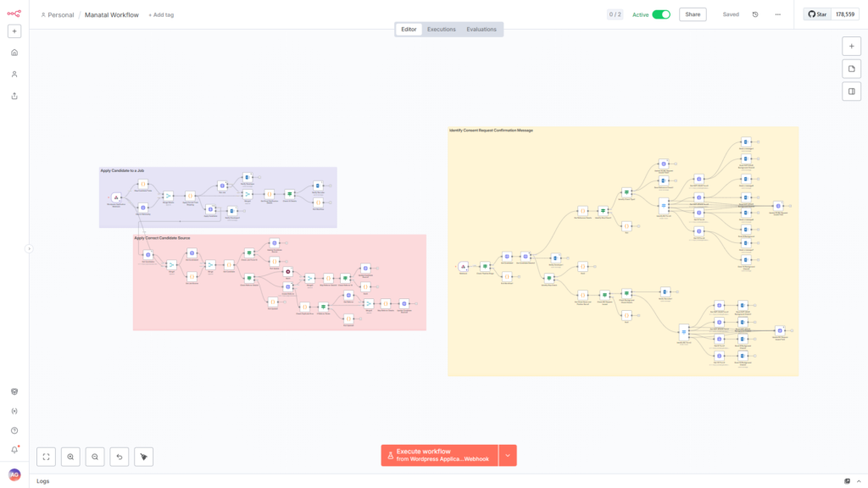Open the three-dot workflow options menu
This screenshot has height=488, width=868.
777,14
